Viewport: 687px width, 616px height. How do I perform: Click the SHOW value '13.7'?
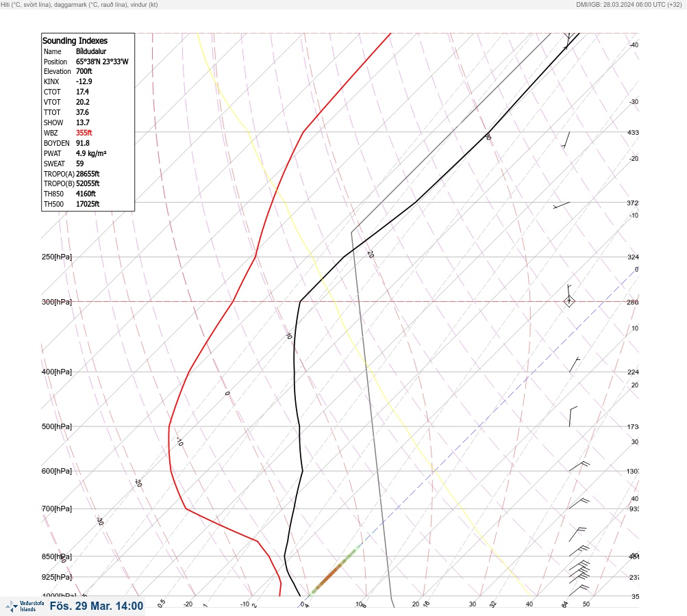(83, 123)
